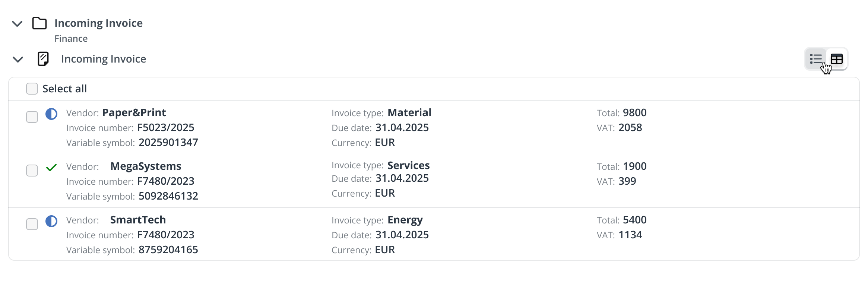
Task: Click variable symbol 8759204165
Action: (x=168, y=249)
